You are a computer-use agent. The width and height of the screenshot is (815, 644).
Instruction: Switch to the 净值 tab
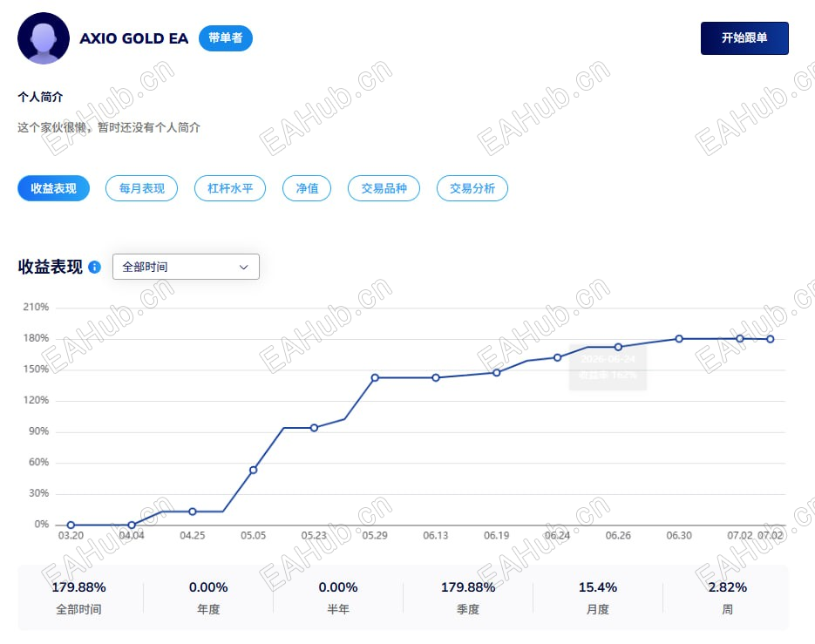[x=307, y=188]
